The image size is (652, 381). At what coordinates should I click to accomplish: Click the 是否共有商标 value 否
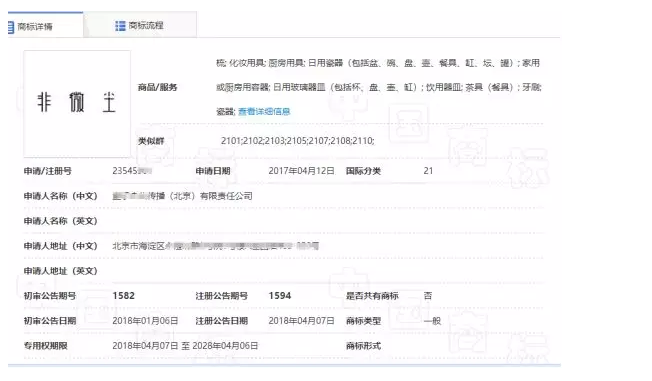click(428, 296)
